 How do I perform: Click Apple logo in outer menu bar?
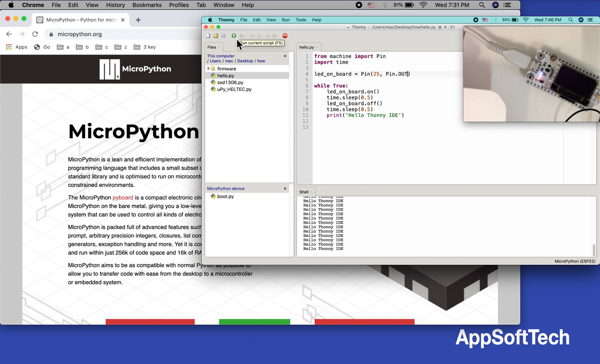click(11, 5)
